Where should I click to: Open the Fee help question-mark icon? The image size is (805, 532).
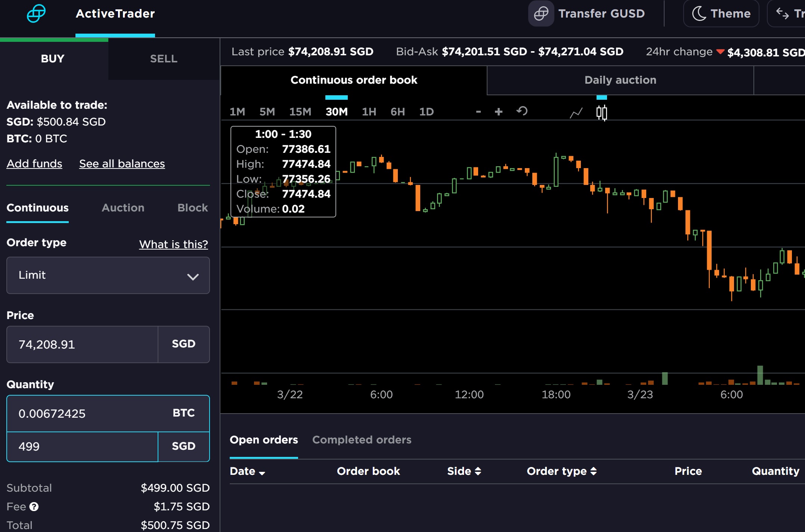pos(34,507)
